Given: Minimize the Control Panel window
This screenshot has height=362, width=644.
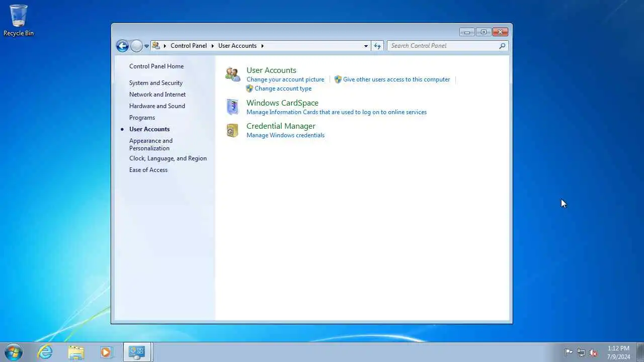Looking at the screenshot, I should pos(467,32).
